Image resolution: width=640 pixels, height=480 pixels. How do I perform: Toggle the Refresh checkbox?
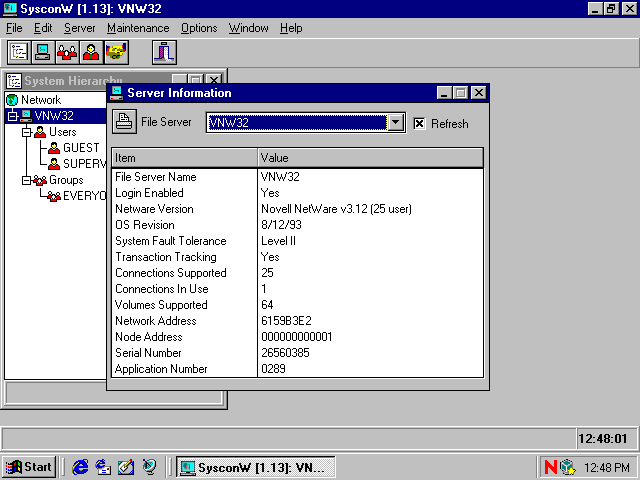point(419,123)
